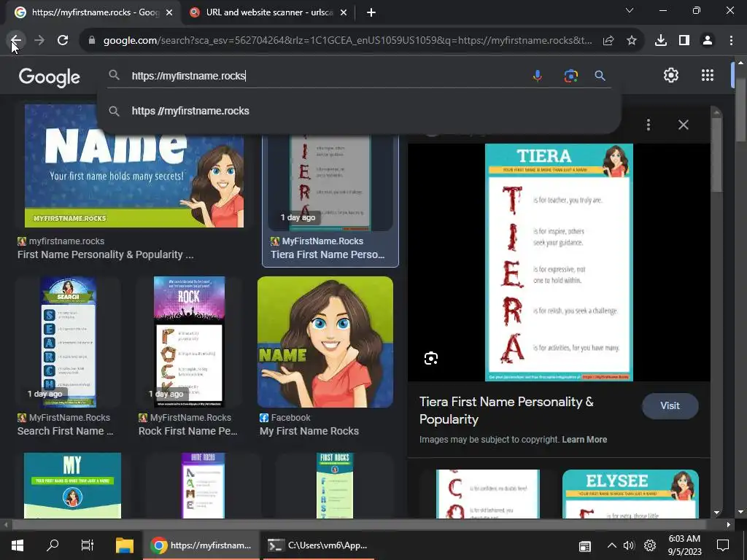Viewport: 747px width, 560px height.
Task: Open the Rock First Name image result
Action: (x=189, y=342)
